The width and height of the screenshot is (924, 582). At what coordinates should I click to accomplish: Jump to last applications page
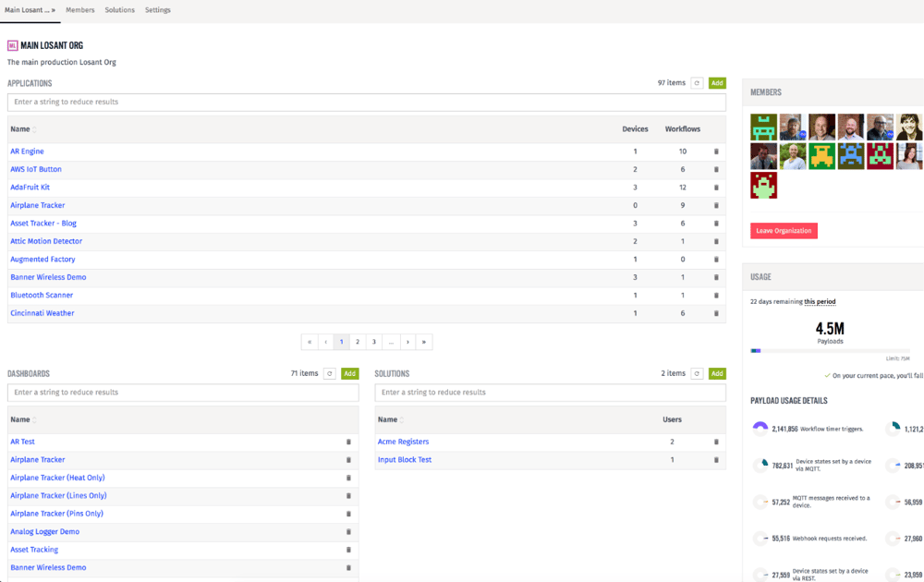(424, 342)
